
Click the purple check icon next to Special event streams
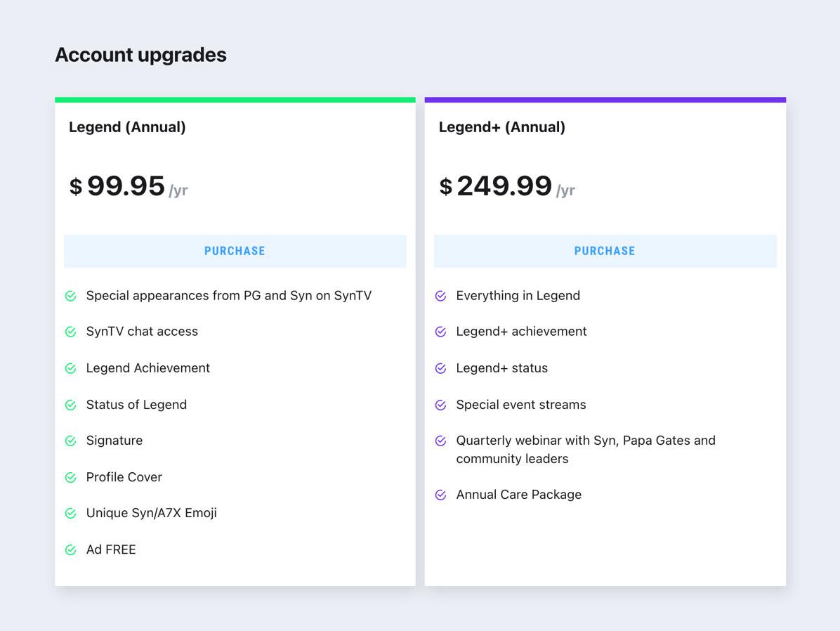(x=441, y=405)
